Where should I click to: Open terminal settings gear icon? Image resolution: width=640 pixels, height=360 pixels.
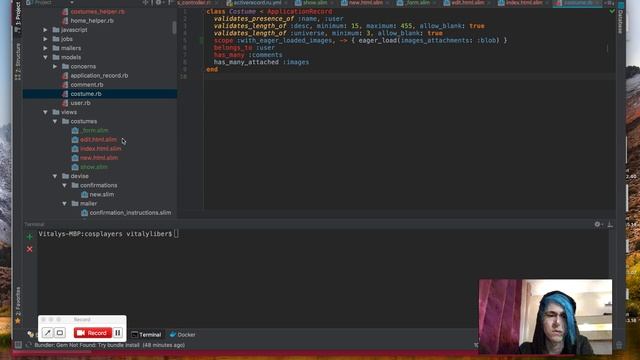click(598, 224)
